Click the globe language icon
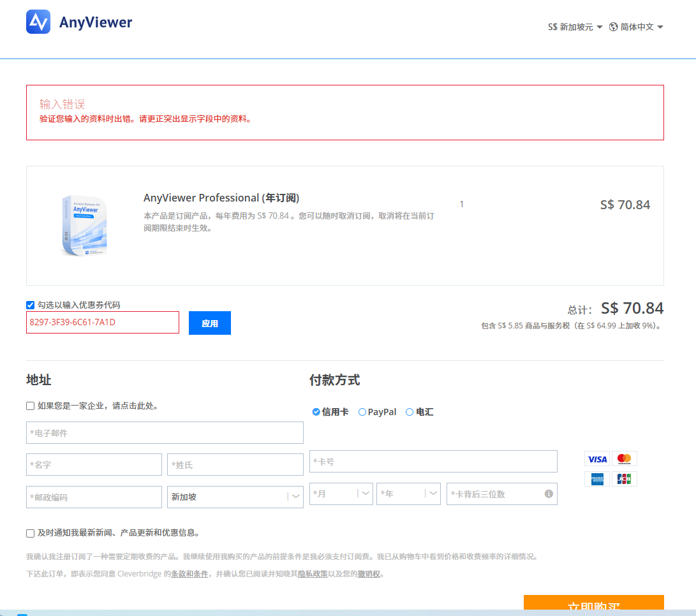 tap(614, 27)
